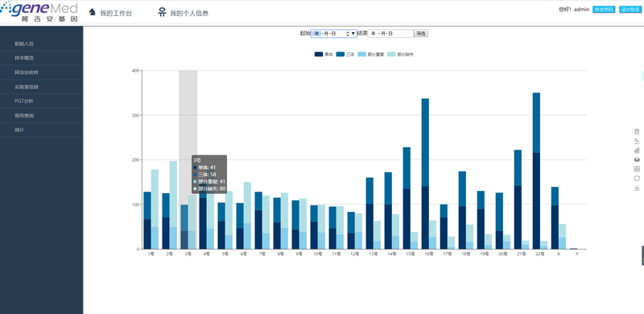Toggle tiled mode toolbox icon

pos(637,169)
